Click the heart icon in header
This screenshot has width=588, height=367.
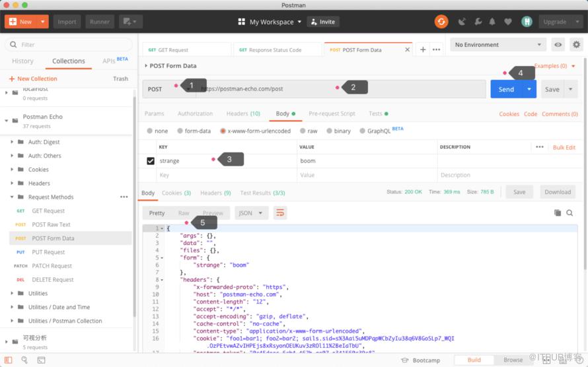coord(508,22)
